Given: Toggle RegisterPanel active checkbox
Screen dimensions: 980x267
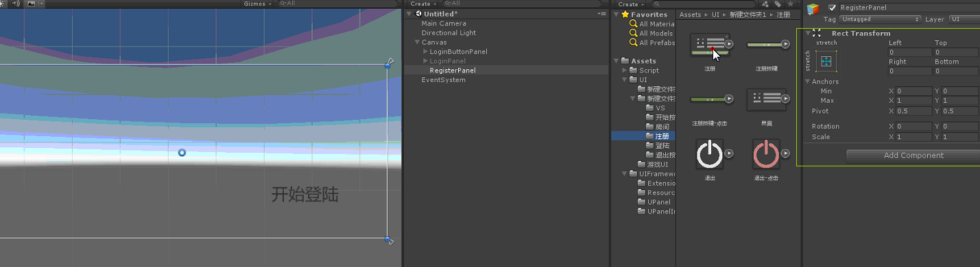Looking at the screenshot, I should click(x=832, y=8).
